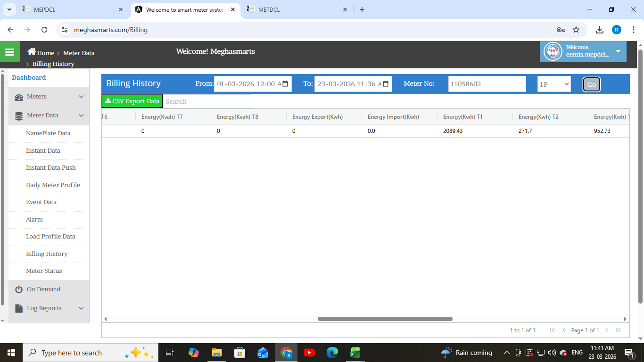Screen dimensions: 644x362
Task: Open Load Profile Data in sidebar
Action: [50, 237]
